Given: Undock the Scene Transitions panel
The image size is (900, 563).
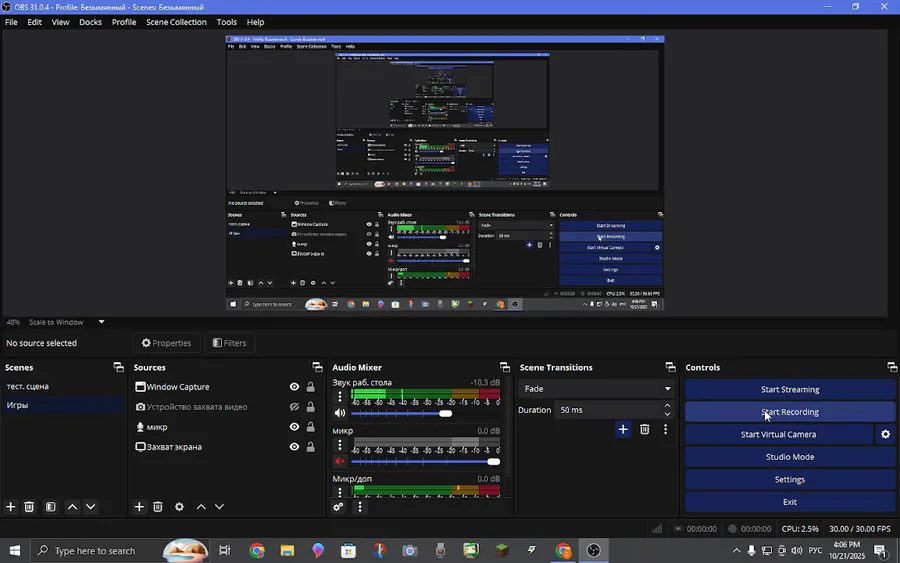Looking at the screenshot, I should (670, 367).
